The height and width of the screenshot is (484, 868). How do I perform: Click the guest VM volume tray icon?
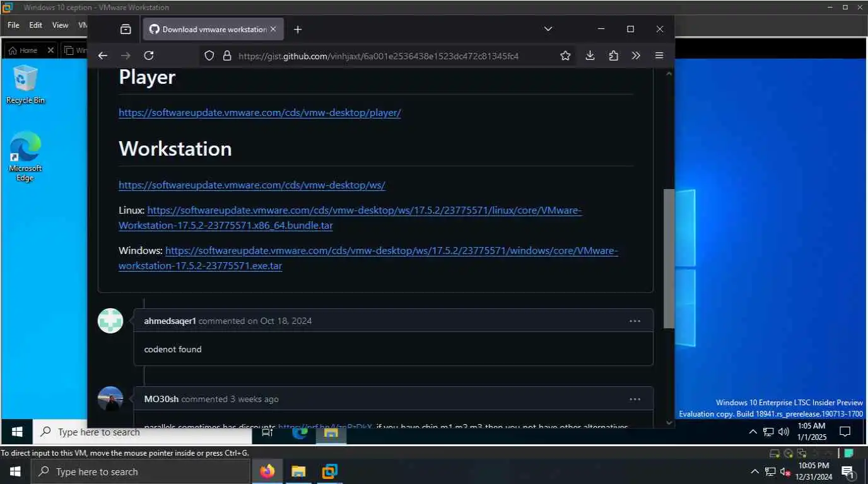[x=783, y=432]
